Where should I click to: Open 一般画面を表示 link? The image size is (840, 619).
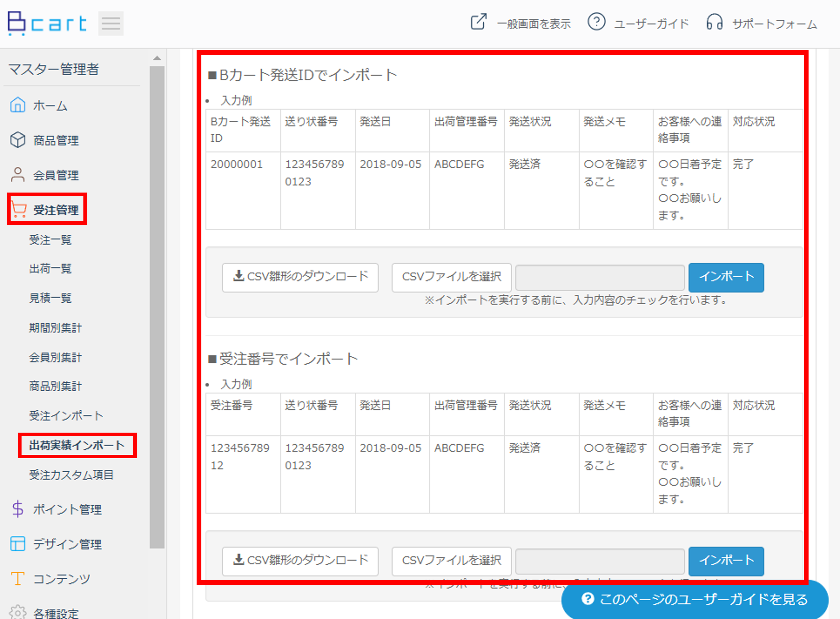(534, 24)
